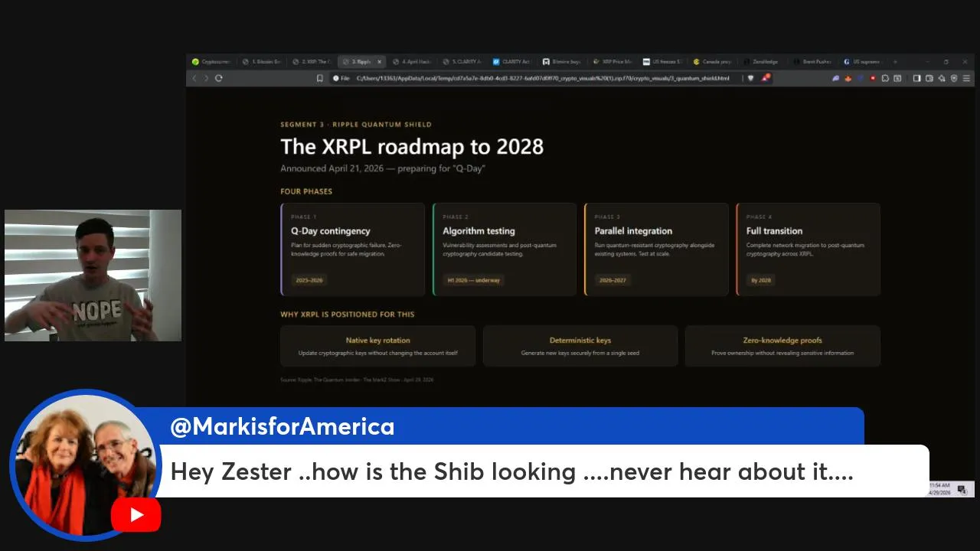The image size is (980, 551).
Task: Click the 'Source: Ripple' footnote line
Action: [357, 380]
